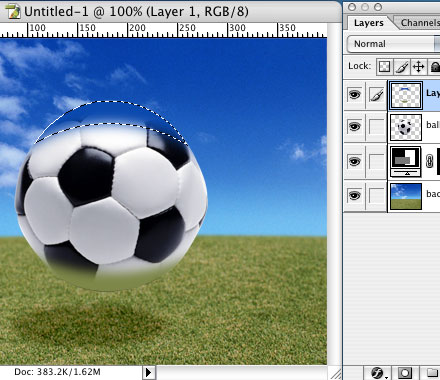Hide the background layer eye icon

(354, 195)
